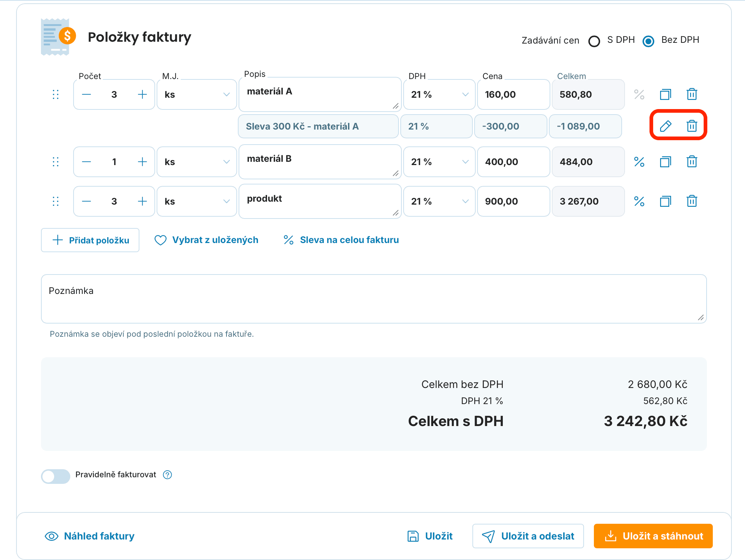Increase quantity of materiál A

click(142, 94)
